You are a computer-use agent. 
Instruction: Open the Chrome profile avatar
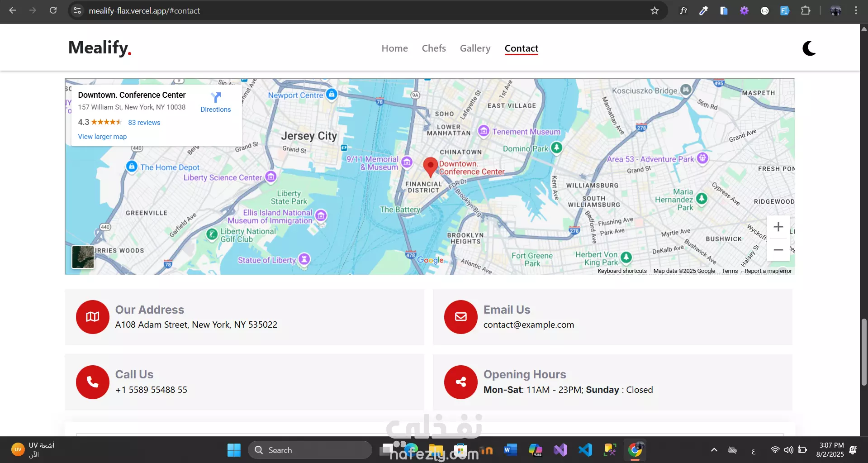coord(835,10)
